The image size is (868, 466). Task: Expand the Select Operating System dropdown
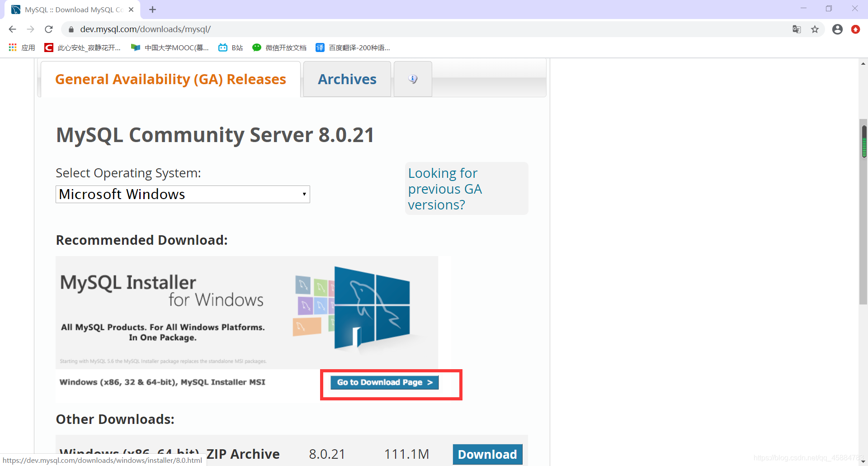(x=183, y=194)
